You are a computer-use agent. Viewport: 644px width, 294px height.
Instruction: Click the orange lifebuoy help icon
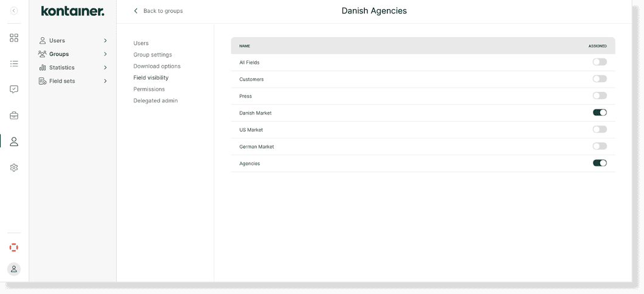click(x=14, y=247)
